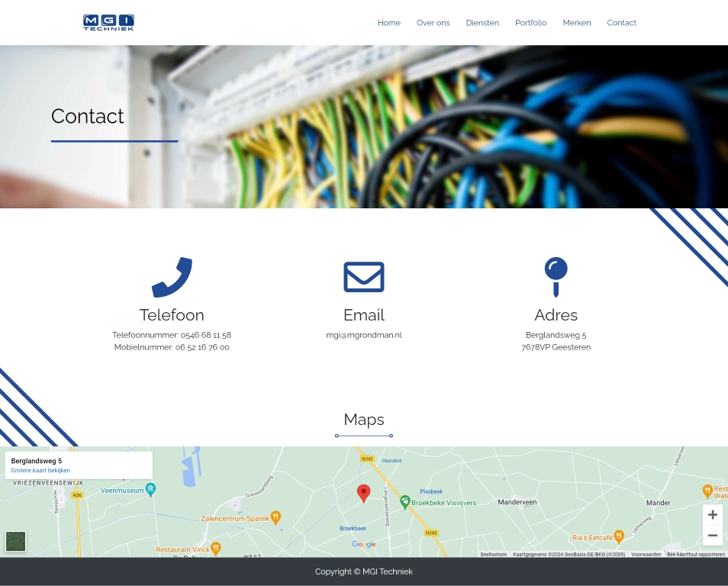
Task: Click the MGI Techniek logo
Action: (x=108, y=23)
